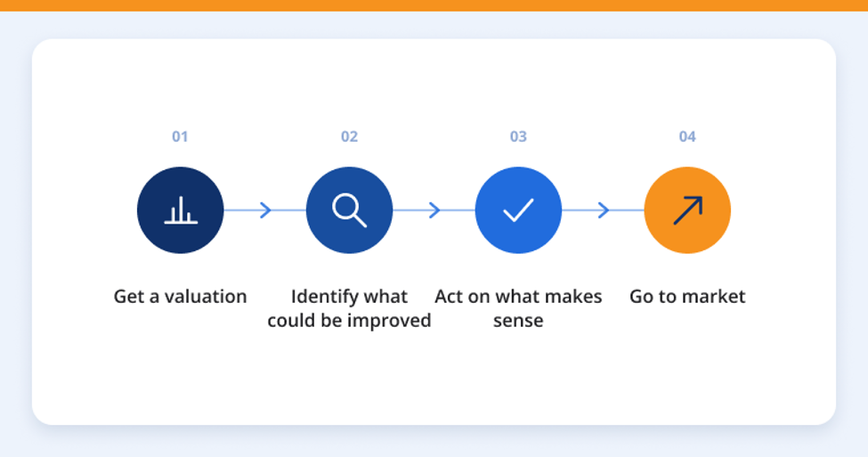Click the medium blue step two circle
This screenshot has width=868, height=457.
[x=349, y=210]
